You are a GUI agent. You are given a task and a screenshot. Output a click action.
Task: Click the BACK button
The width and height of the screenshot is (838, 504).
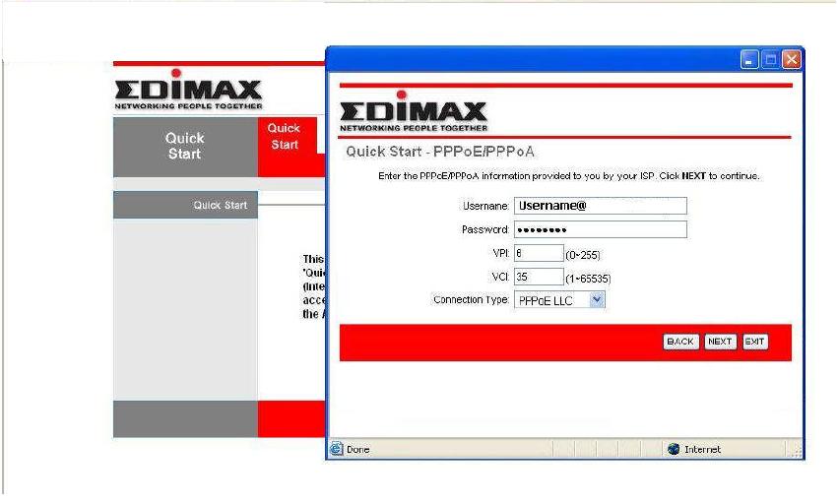pyautogui.click(x=680, y=342)
